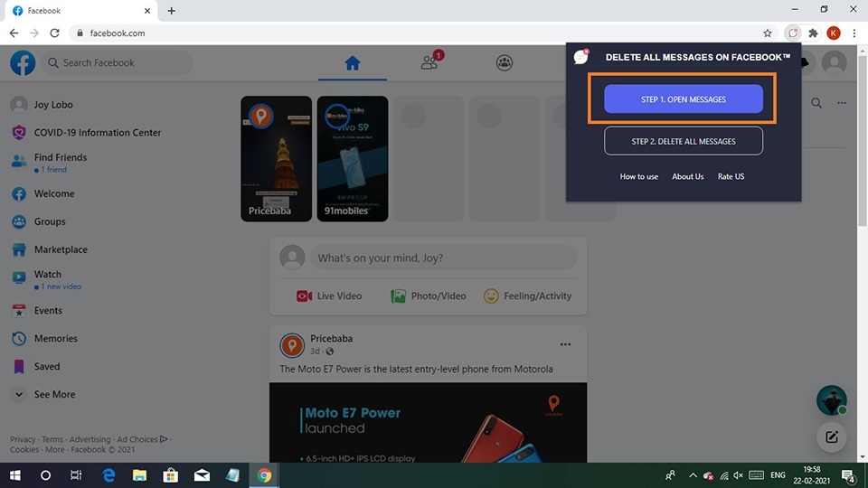Open the How to use link

pyautogui.click(x=639, y=176)
